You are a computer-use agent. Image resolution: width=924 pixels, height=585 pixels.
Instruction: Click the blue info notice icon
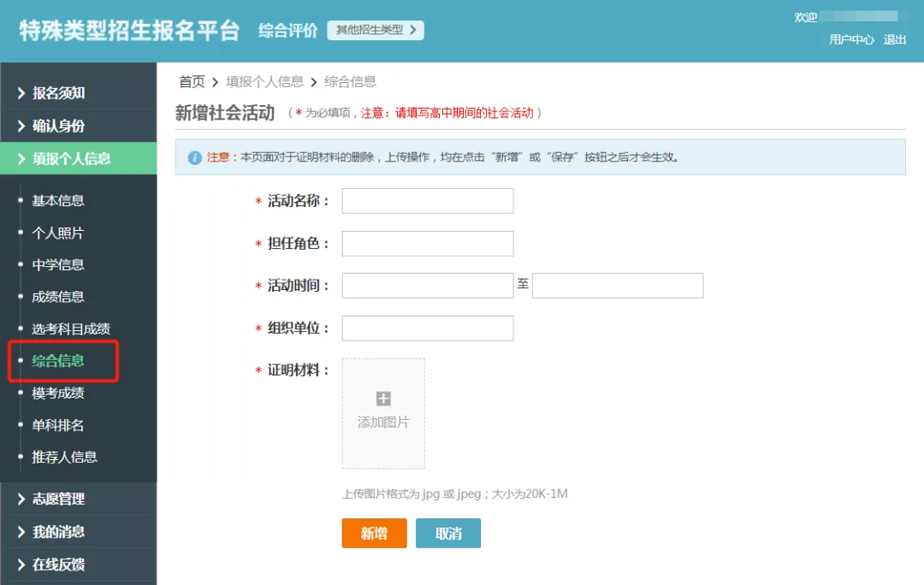point(195,157)
